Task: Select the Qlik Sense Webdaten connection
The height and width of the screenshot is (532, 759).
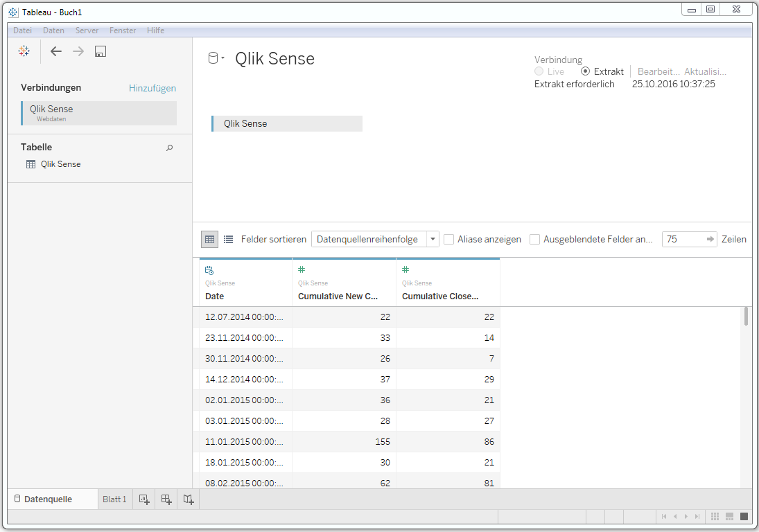Action: (x=98, y=113)
